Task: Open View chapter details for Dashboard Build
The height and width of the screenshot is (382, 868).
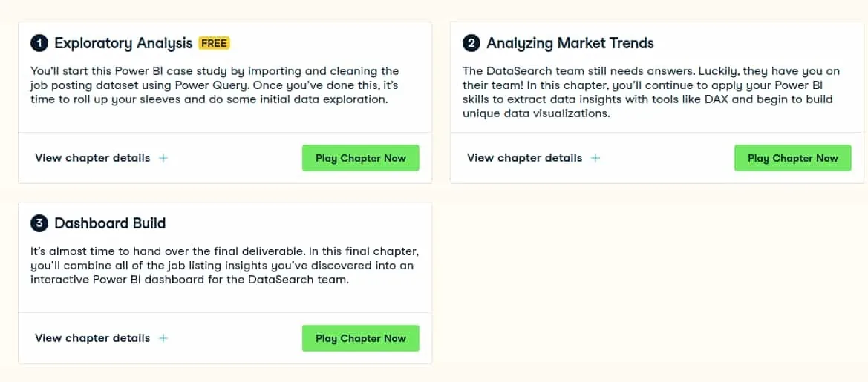Action: click(93, 338)
